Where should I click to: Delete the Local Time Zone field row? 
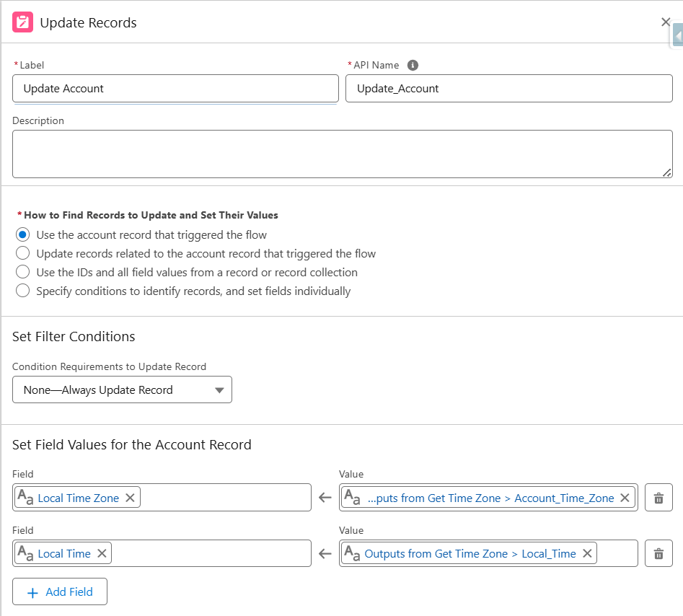(658, 498)
